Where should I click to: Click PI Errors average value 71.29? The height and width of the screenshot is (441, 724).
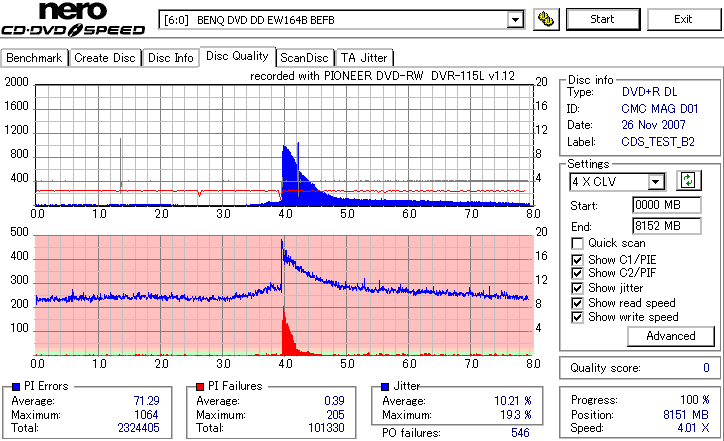(x=146, y=401)
